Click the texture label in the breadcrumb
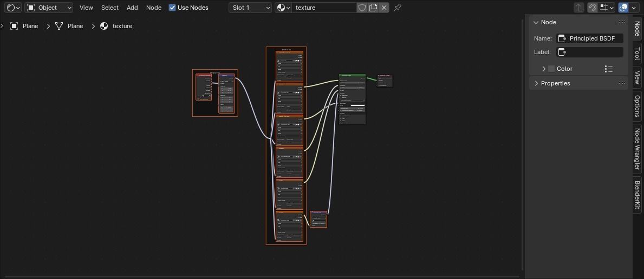 tap(122, 26)
